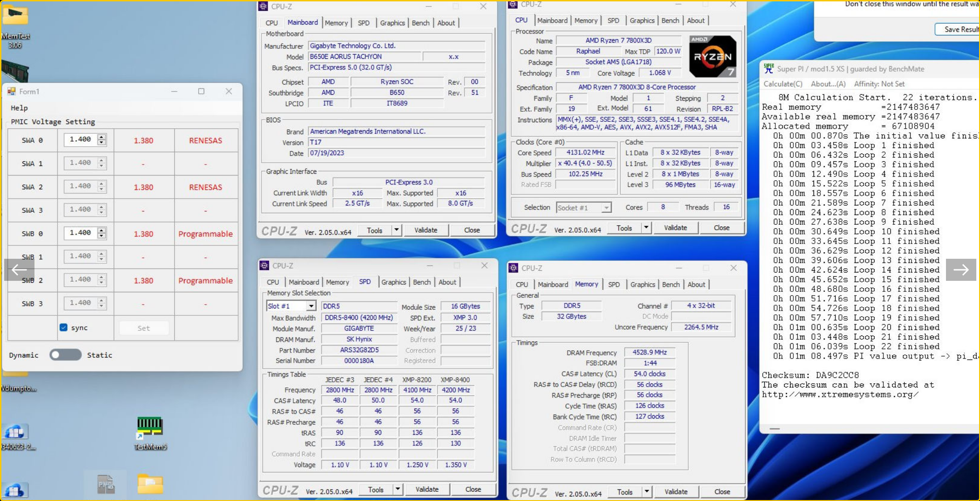
Task: Click the Form1 window title icon
Action: pos(11,91)
